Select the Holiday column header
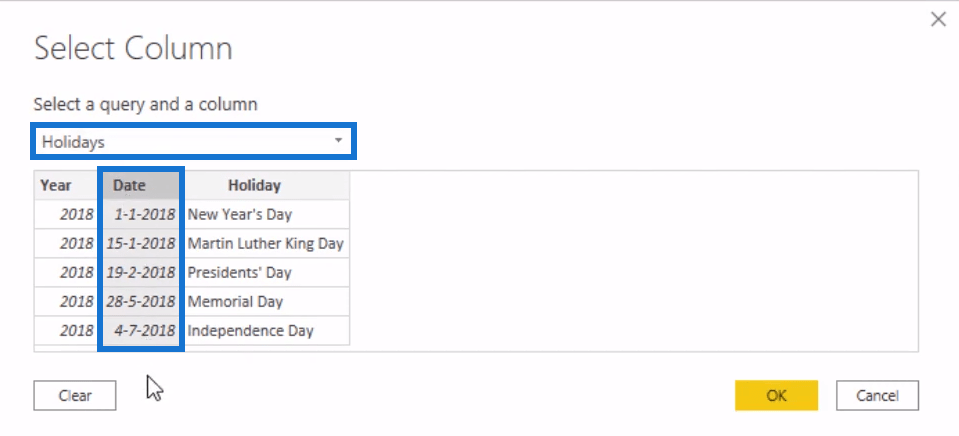This screenshot has width=959, height=436. point(254,185)
